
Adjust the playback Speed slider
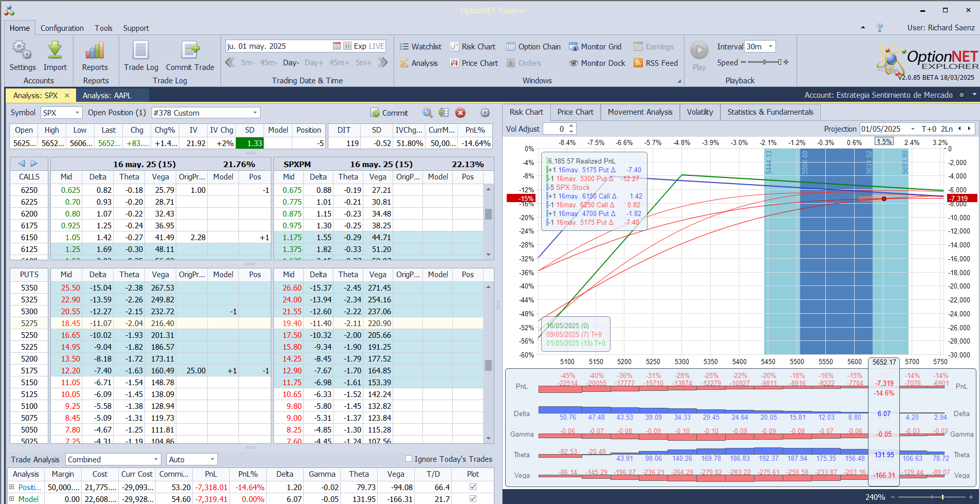coord(765,62)
